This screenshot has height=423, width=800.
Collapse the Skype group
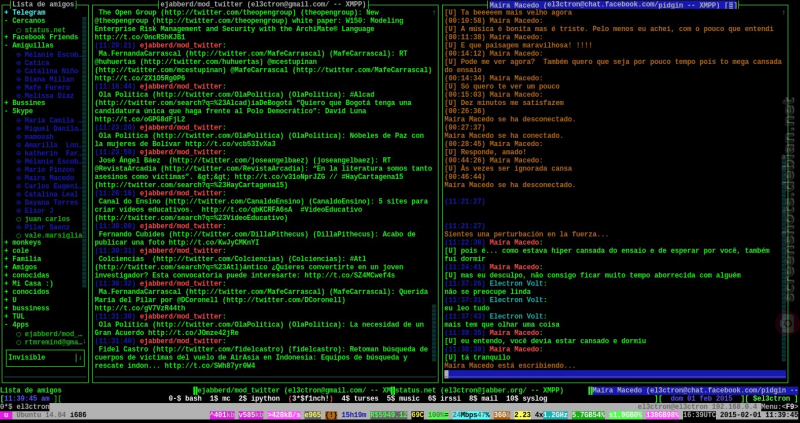point(7,111)
